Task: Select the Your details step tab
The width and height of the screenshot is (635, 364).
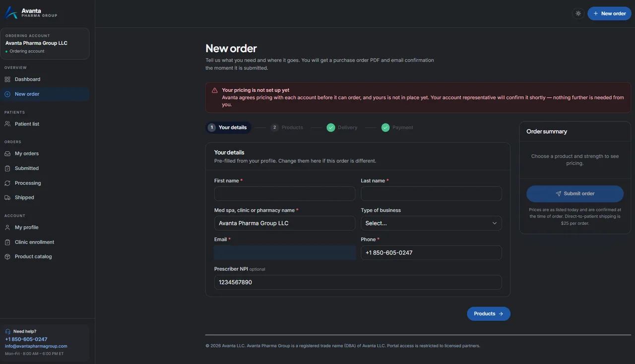Action: (x=228, y=127)
